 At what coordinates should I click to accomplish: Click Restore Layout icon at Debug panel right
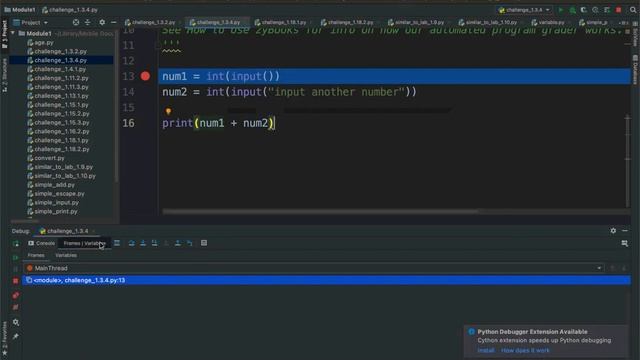[624, 243]
